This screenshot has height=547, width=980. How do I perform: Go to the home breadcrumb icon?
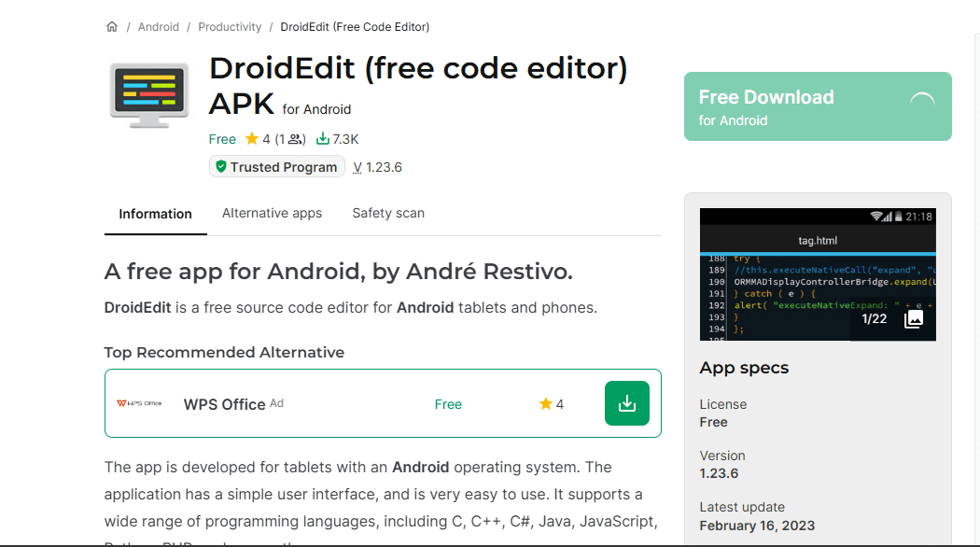point(112,26)
